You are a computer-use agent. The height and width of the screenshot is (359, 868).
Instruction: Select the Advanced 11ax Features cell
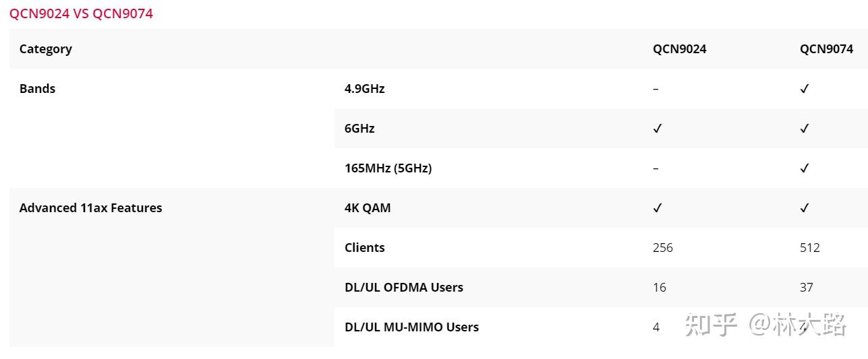click(90, 207)
